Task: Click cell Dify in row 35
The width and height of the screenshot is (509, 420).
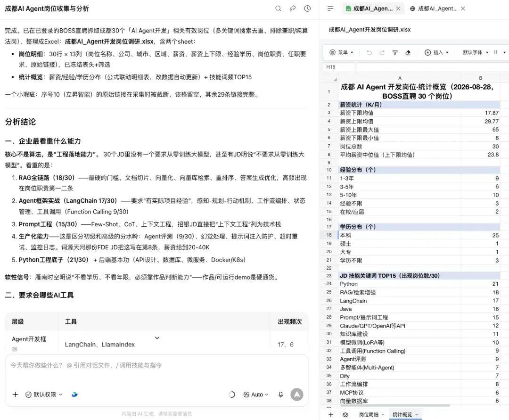Action: click(x=400, y=376)
